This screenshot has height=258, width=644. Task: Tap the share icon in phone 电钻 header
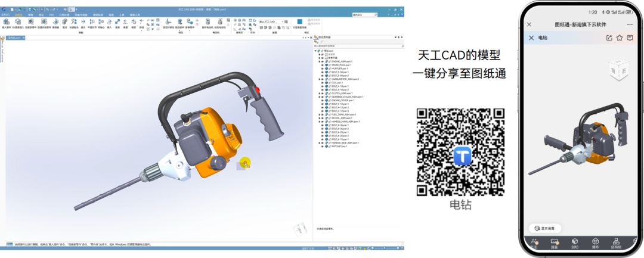609,38
